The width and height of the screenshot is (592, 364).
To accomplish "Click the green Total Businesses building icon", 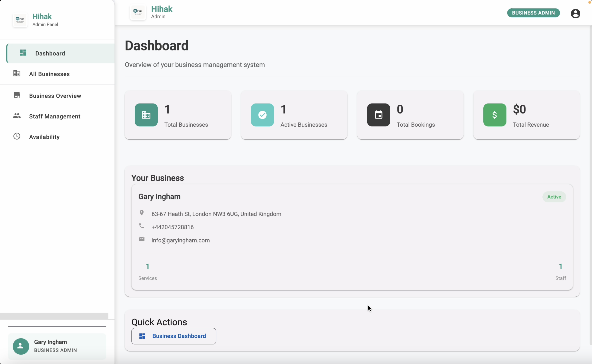I will [x=146, y=115].
